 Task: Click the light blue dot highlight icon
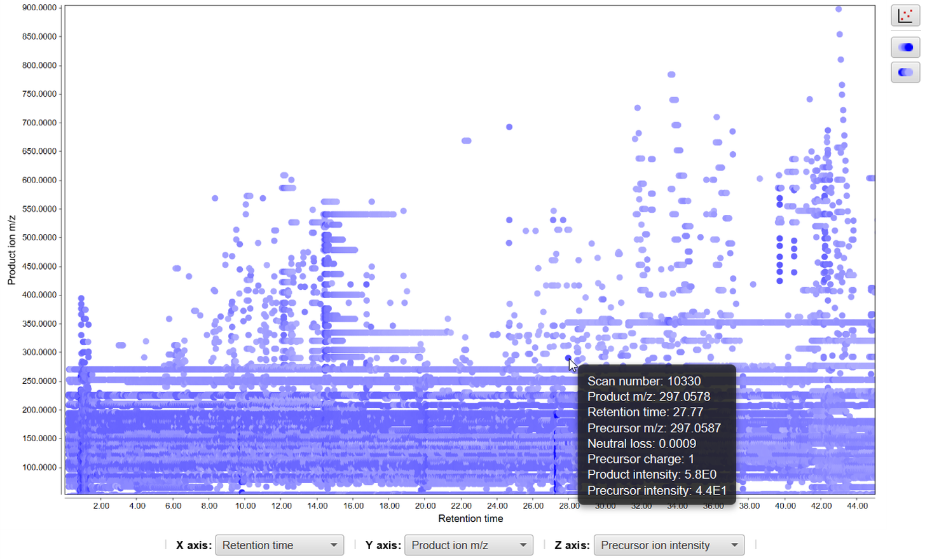905,72
